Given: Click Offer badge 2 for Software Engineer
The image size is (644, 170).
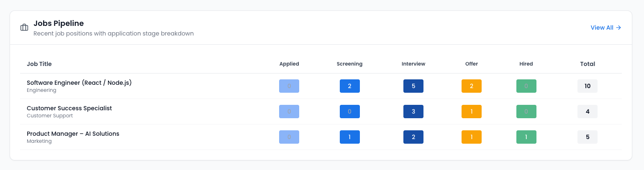Looking at the screenshot, I should pos(472,86).
